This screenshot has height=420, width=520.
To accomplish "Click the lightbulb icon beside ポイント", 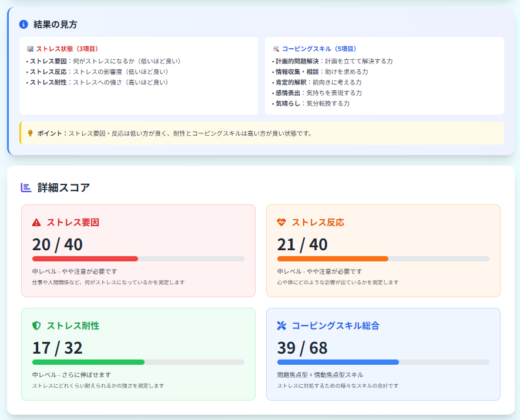I will [x=31, y=133].
